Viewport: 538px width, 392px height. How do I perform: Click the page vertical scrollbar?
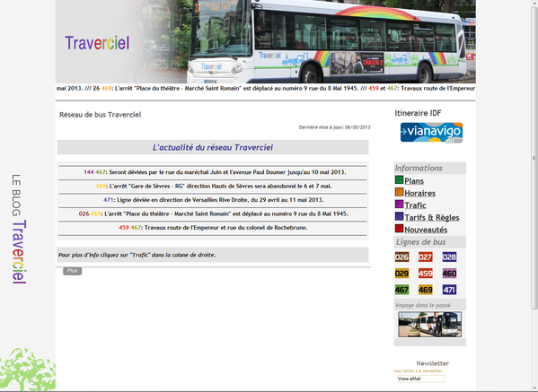click(534, 158)
